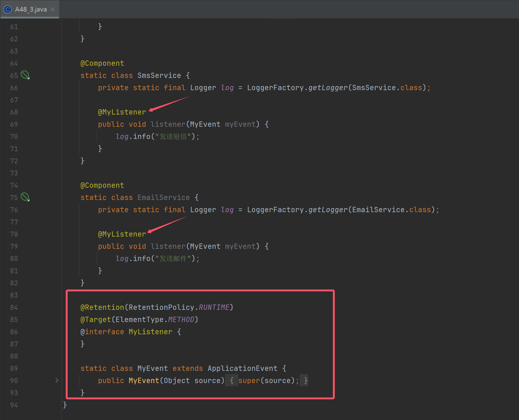Click the myEvent parameter on line 79
This screenshot has width=519, height=420.
pyautogui.click(x=240, y=246)
